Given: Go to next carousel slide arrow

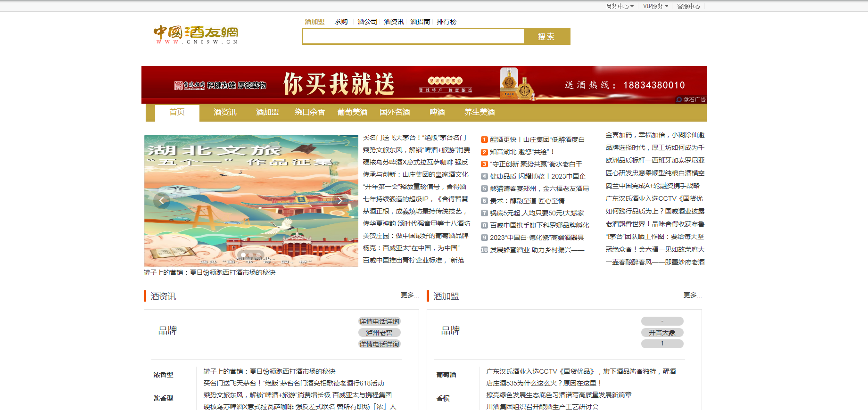Looking at the screenshot, I should [340, 201].
